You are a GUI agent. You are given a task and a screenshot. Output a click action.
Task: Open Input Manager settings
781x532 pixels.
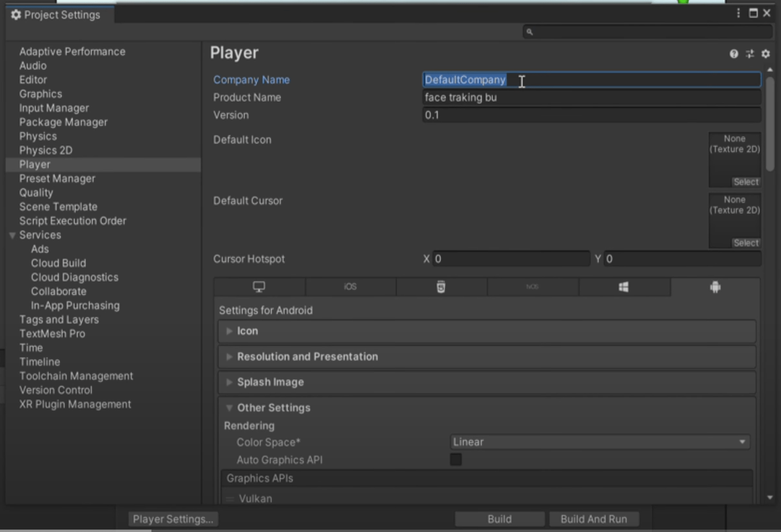pyautogui.click(x=54, y=108)
